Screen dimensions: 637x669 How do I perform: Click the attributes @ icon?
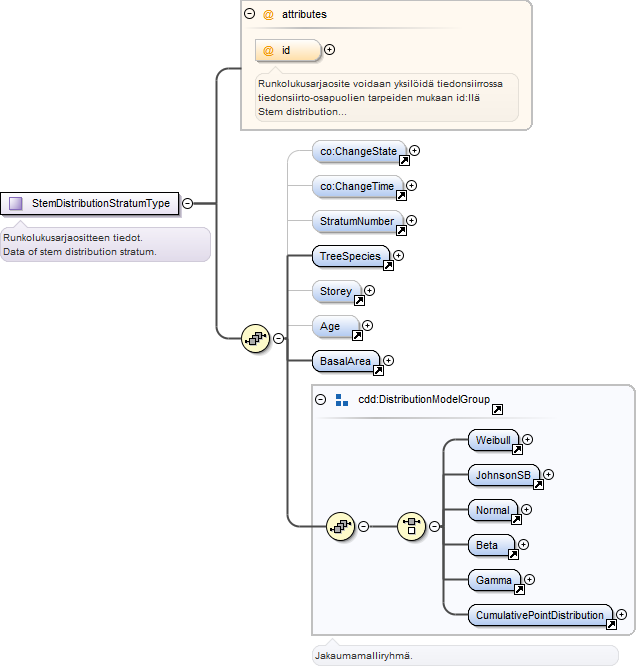tap(268, 15)
